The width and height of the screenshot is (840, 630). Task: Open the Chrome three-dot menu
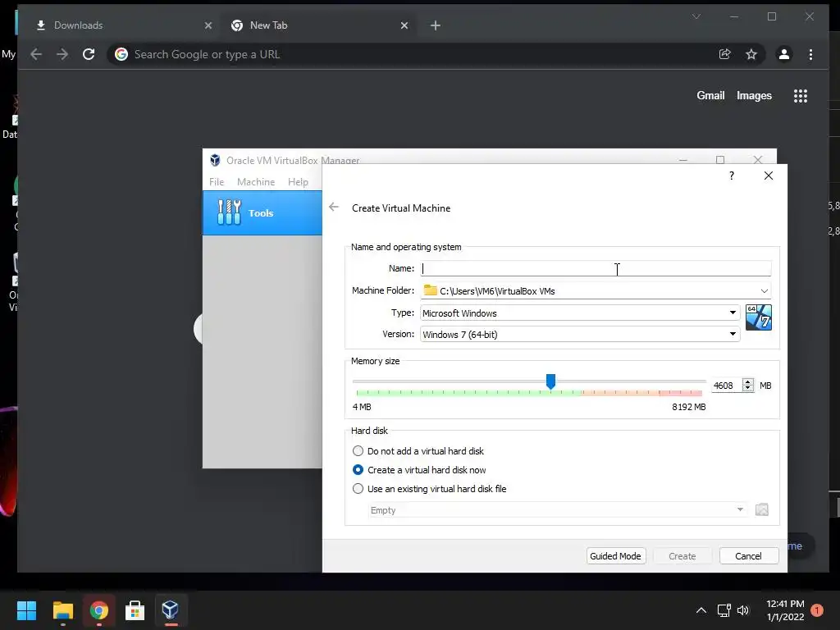coord(810,54)
